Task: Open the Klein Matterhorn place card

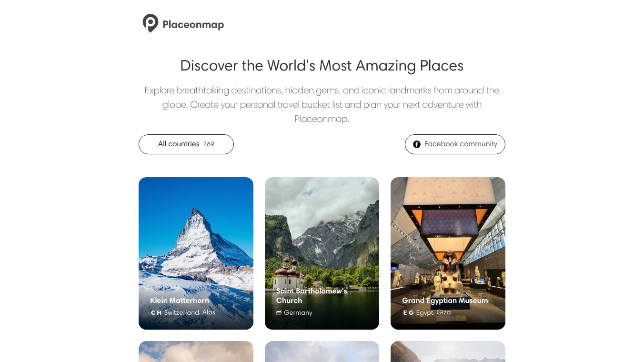Action: click(x=196, y=253)
